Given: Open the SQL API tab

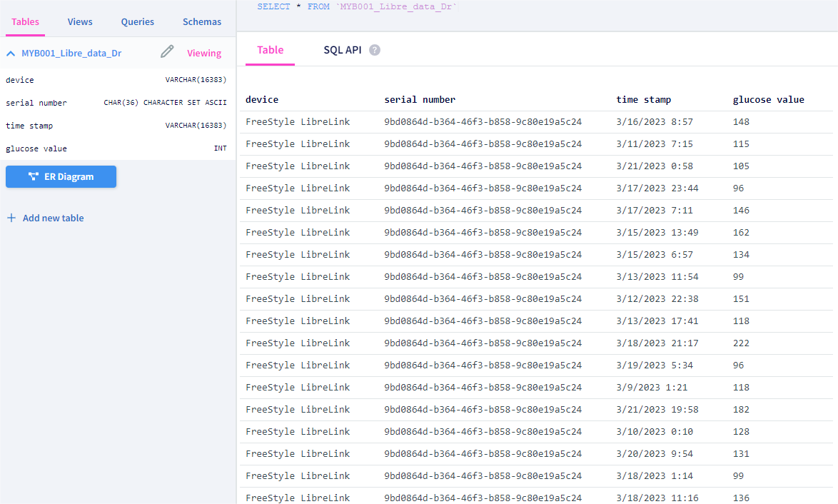Looking at the screenshot, I should pos(343,50).
